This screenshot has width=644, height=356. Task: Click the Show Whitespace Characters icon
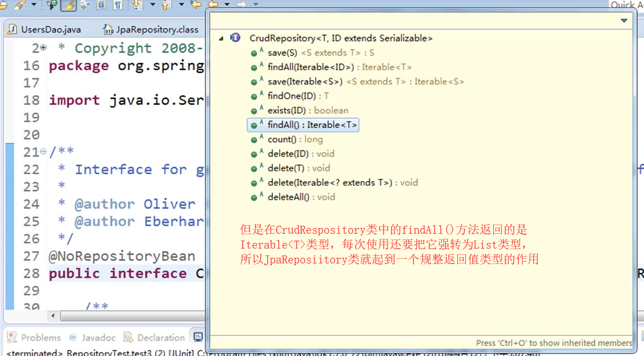tap(118, 6)
